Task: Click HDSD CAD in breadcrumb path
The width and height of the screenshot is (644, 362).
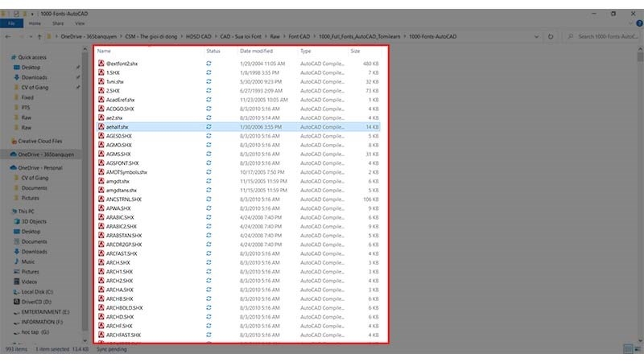Action: pyautogui.click(x=198, y=36)
